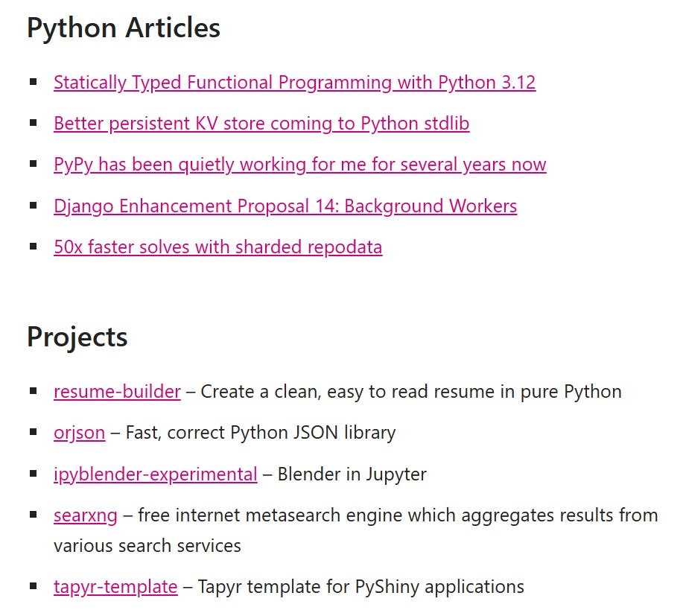Visit the resume-builder project link
This screenshot has width=686, height=616.
pyautogui.click(x=117, y=392)
